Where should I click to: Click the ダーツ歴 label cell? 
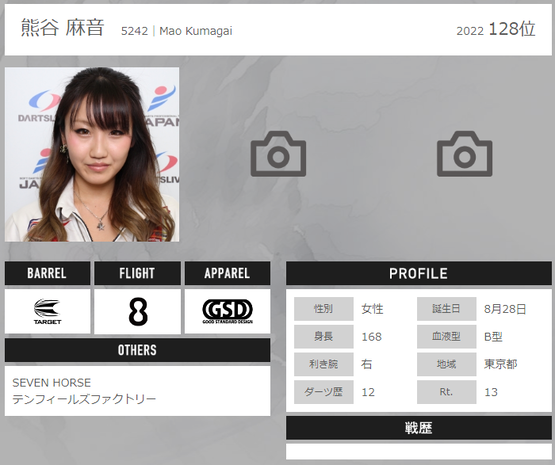point(324,392)
